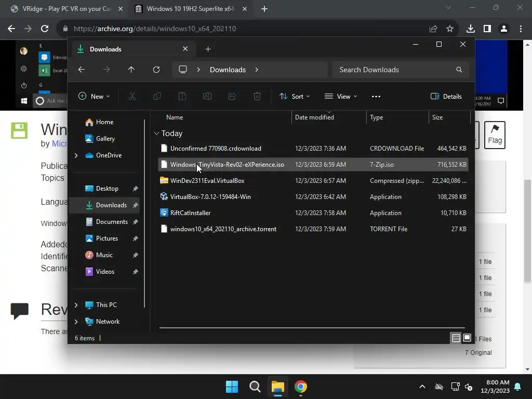Click Chrome address bar URL

(x=155, y=29)
